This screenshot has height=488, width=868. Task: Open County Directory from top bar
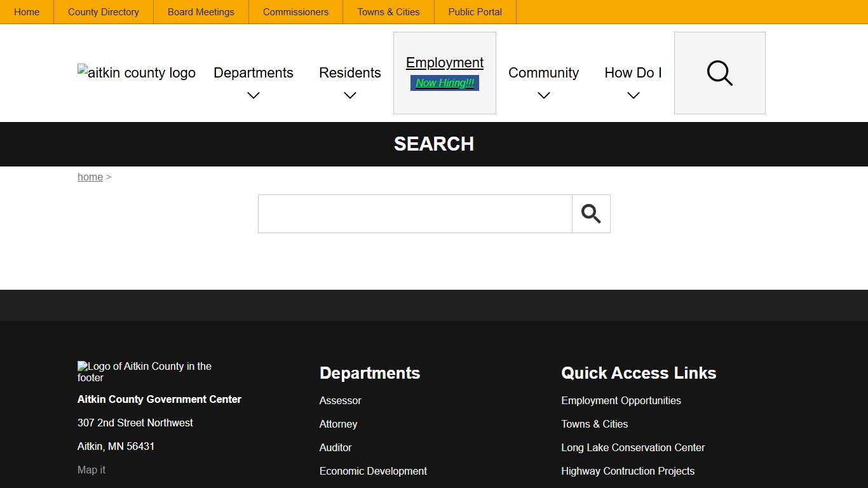pyautogui.click(x=104, y=12)
